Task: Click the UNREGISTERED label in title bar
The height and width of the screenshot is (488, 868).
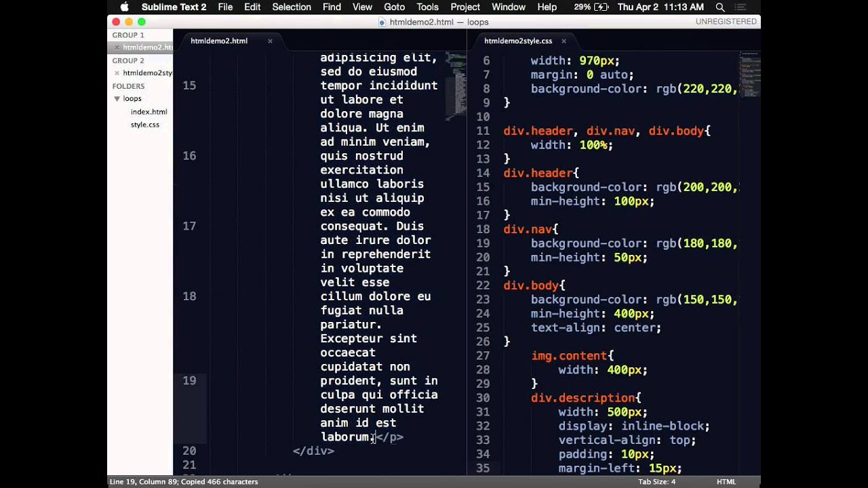Action: (726, 22)
